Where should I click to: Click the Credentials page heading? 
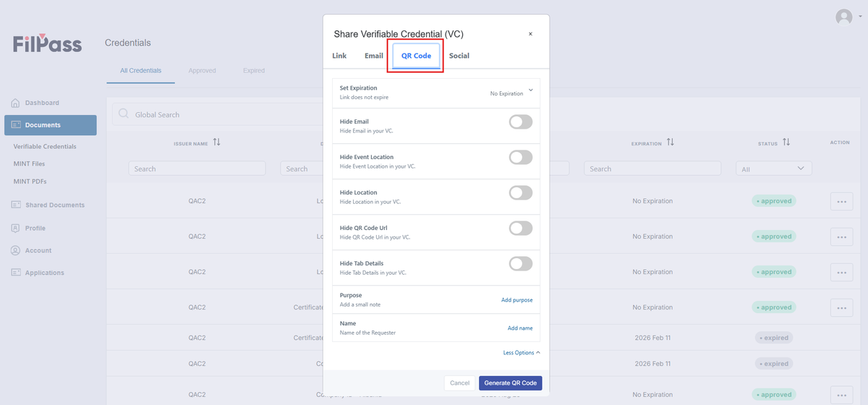[128, 43]
